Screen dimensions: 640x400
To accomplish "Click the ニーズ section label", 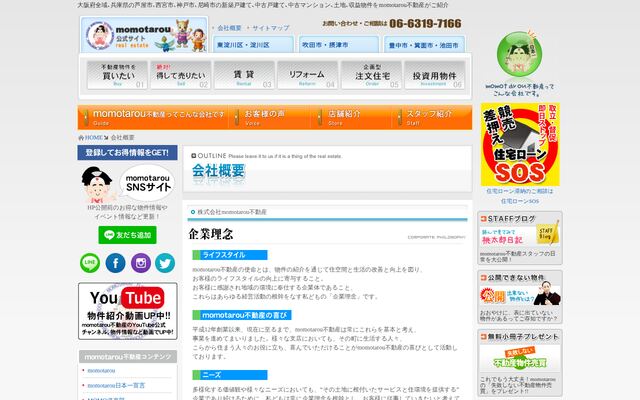I will (x=230, y=375).
